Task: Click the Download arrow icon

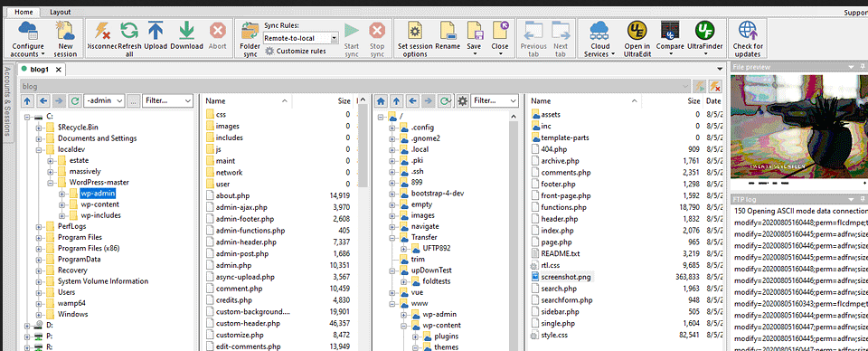Action: tap(186, 31)
